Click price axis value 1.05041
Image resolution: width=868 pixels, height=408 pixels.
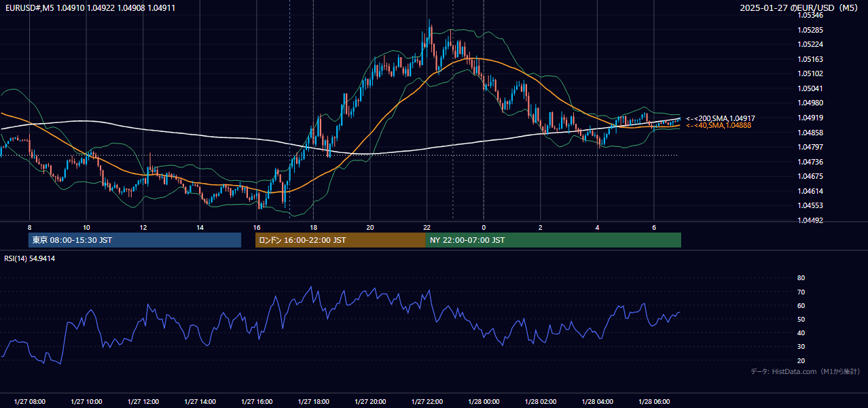pyautogui.click(x=810, y=88)
